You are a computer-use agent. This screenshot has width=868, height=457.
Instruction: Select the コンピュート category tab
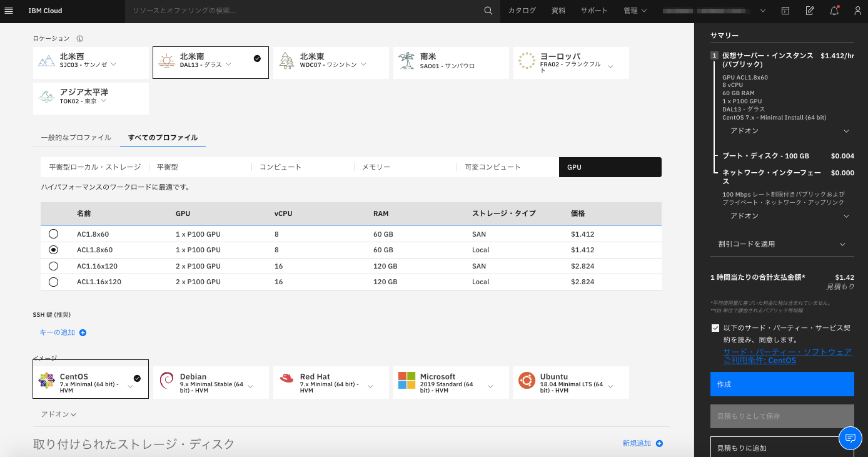303,167
